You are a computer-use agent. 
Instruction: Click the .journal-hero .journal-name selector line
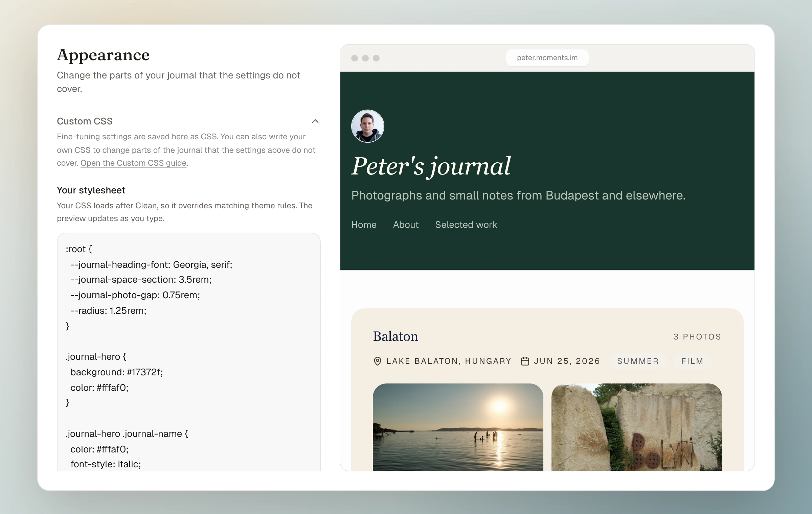click(x=127, y=434)
